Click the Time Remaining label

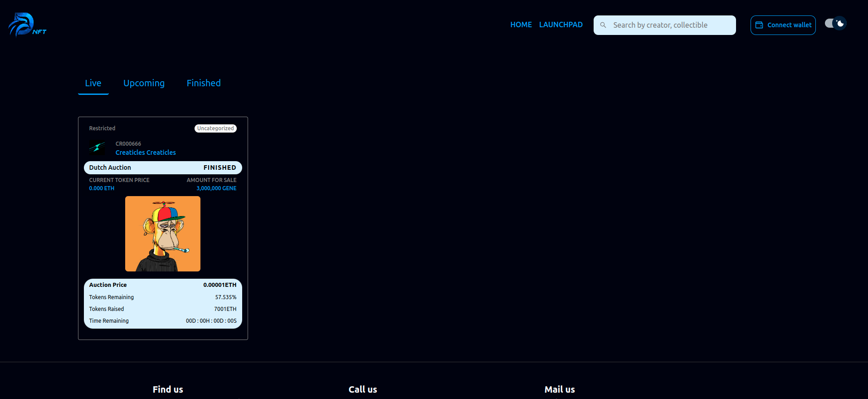pyautogui.click(x=109, y=321)
